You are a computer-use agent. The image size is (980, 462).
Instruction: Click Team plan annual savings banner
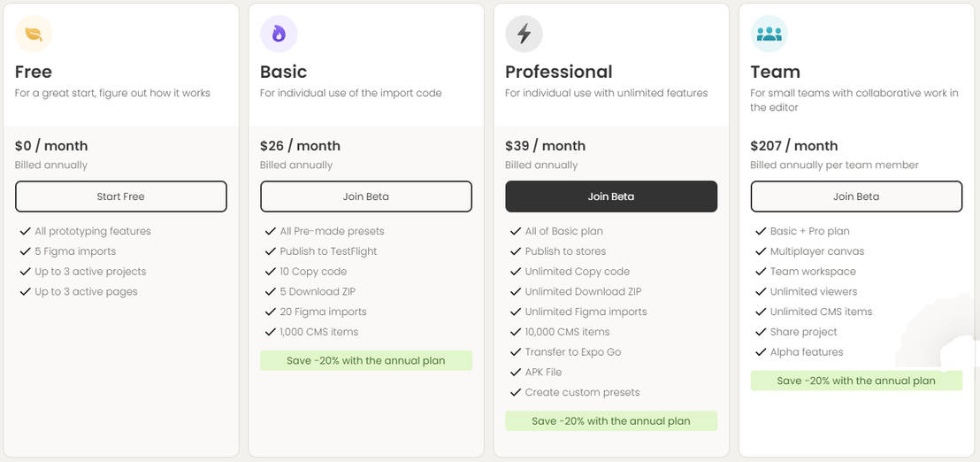(855, 381)
